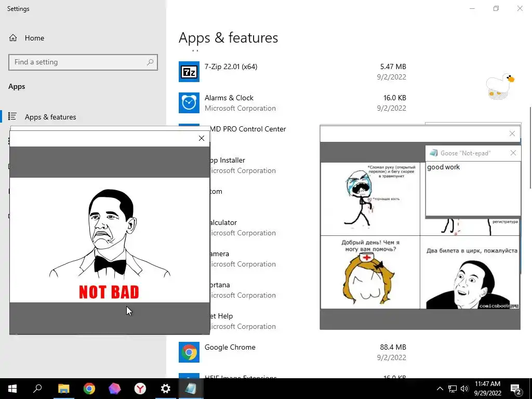Click the 'good work' text in Not-epad
Viewport: 532px width, 399px height.
point(444,167)
